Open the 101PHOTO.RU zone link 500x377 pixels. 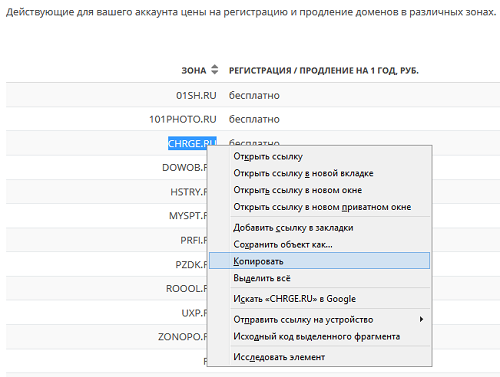pos(183,119)
